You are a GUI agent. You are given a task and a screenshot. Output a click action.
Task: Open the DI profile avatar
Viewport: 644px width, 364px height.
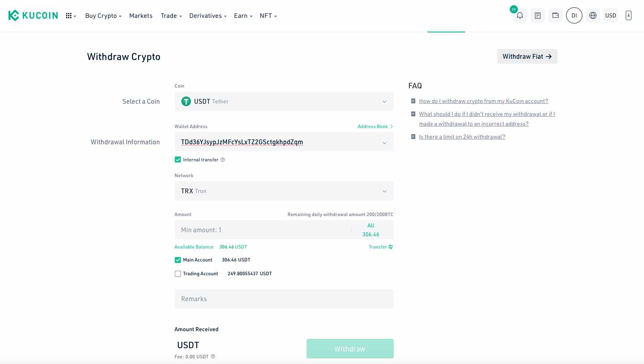click(574, 15)
